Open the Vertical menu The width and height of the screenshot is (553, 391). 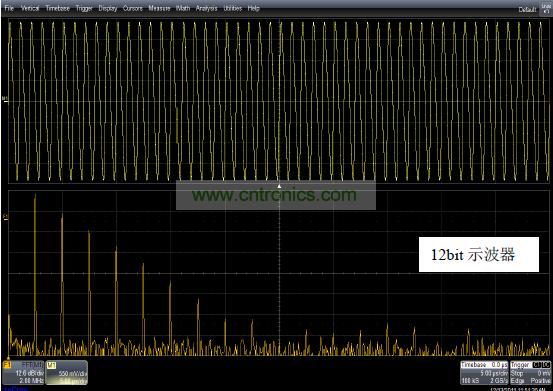tap(30, 8)
